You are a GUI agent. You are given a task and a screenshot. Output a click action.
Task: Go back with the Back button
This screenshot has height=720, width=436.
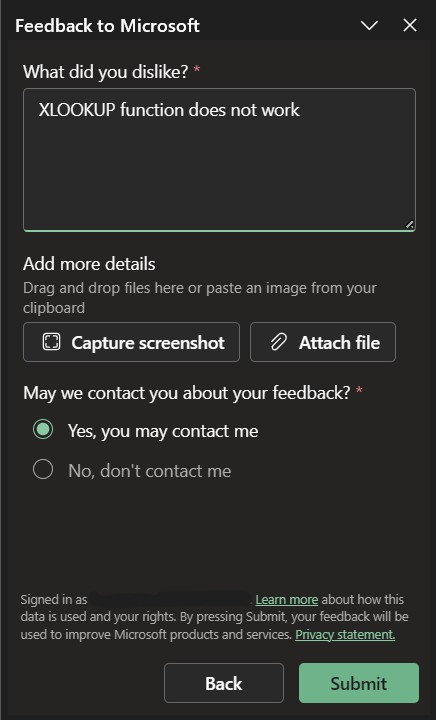tap(224, 683)
